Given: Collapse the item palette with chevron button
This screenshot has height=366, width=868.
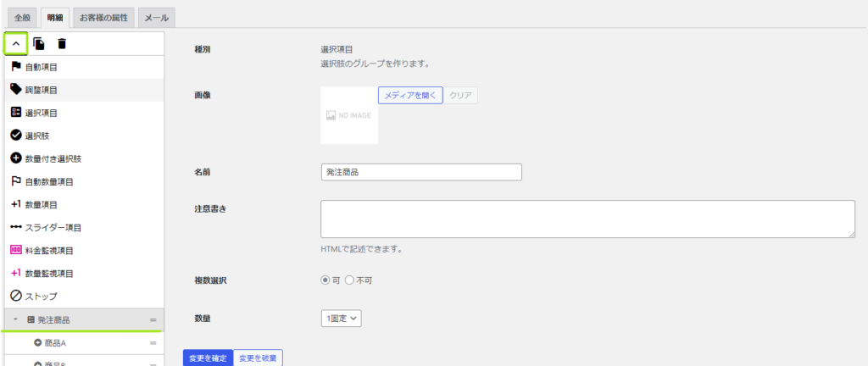Looking at the screenshot, I should (16, 43).
